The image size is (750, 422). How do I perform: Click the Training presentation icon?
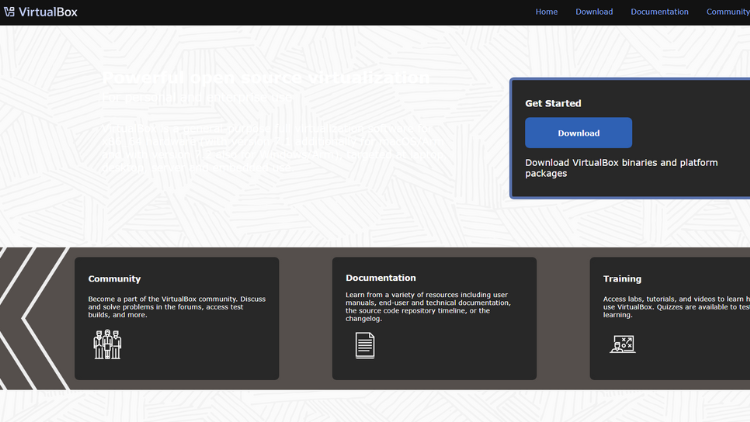(622, 344)
